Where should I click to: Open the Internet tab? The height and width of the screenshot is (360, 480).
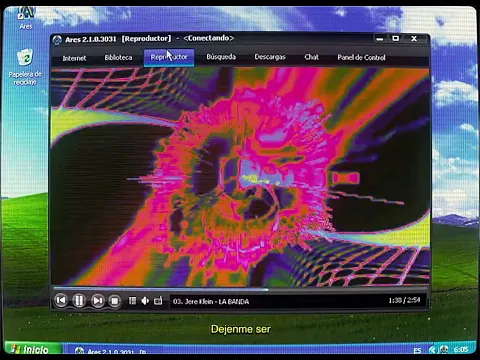coord(74,58)
